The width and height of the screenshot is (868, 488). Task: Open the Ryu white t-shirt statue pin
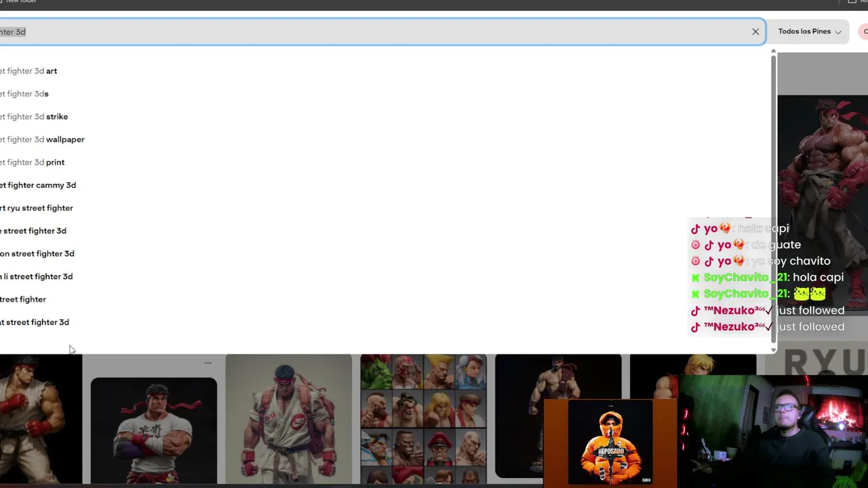[154, 430]
